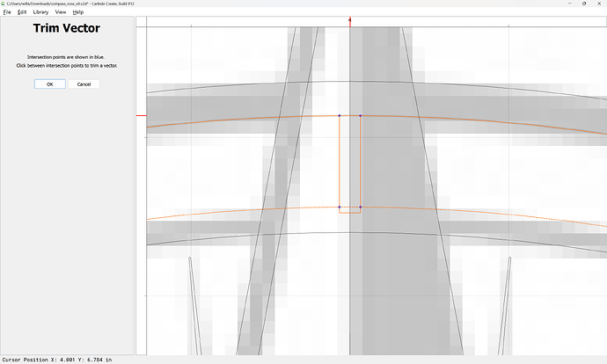Open the Help menu
607x364 pixels.
click(78, 12)
